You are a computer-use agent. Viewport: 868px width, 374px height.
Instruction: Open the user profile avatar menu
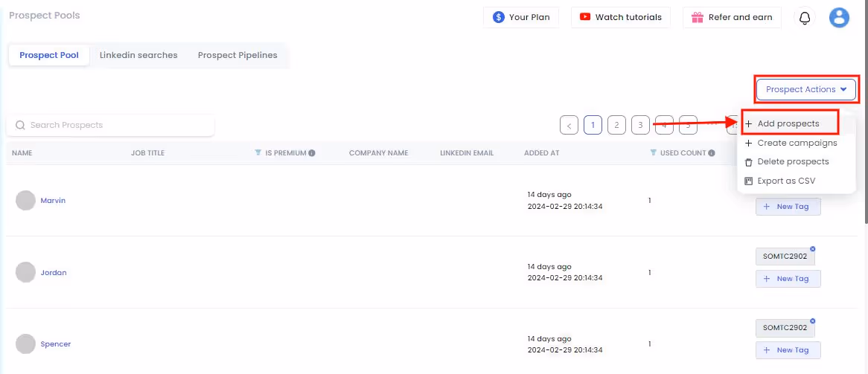pos(839,17)
